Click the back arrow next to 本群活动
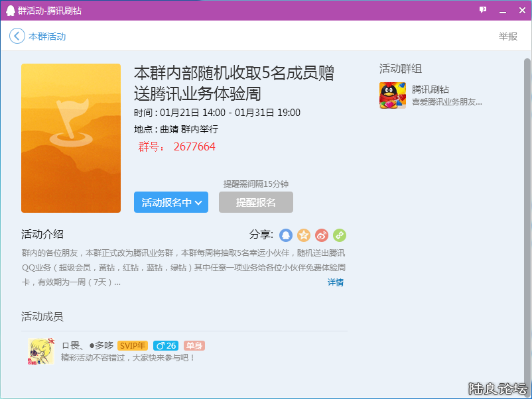The image size is (532, 399). click(15, 36)
